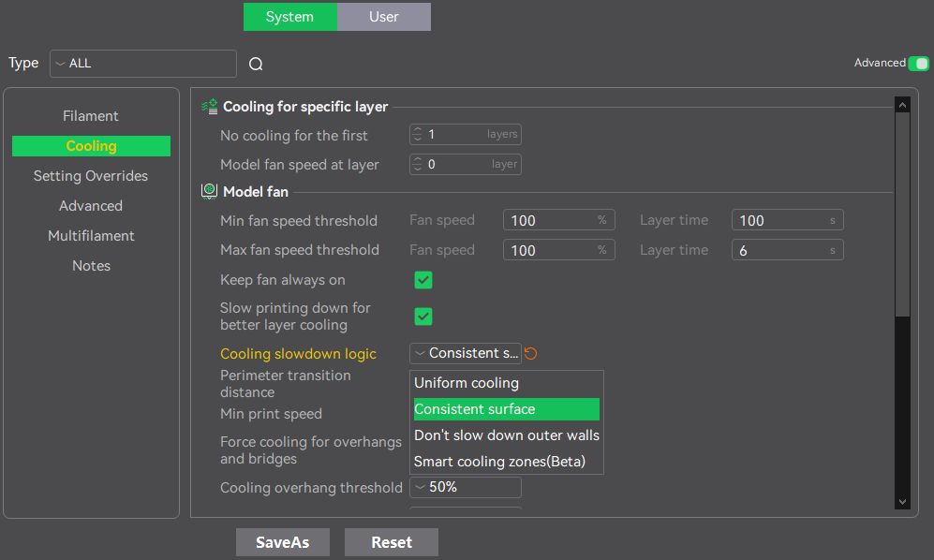Click the vertical scrollbar down arrow
This screenshot has width=934, height=560.
coord(902,502)
